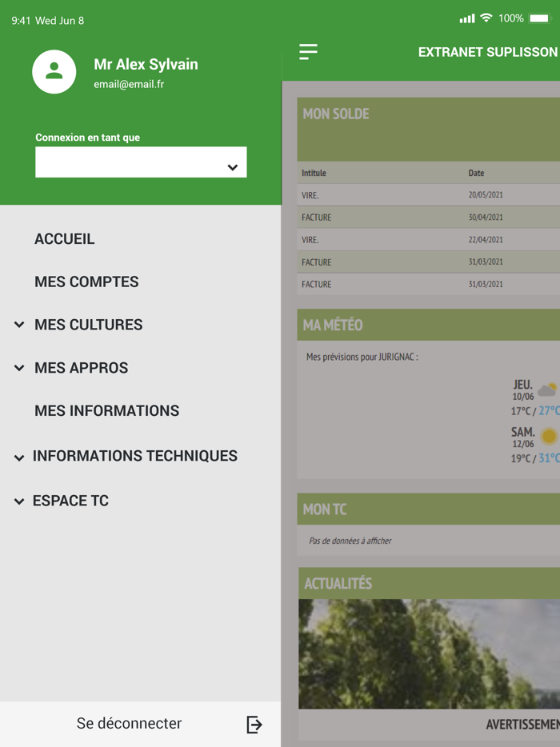Click Mr Alex Sylvain user name
The image size is (560, 747).
(146, 64)
